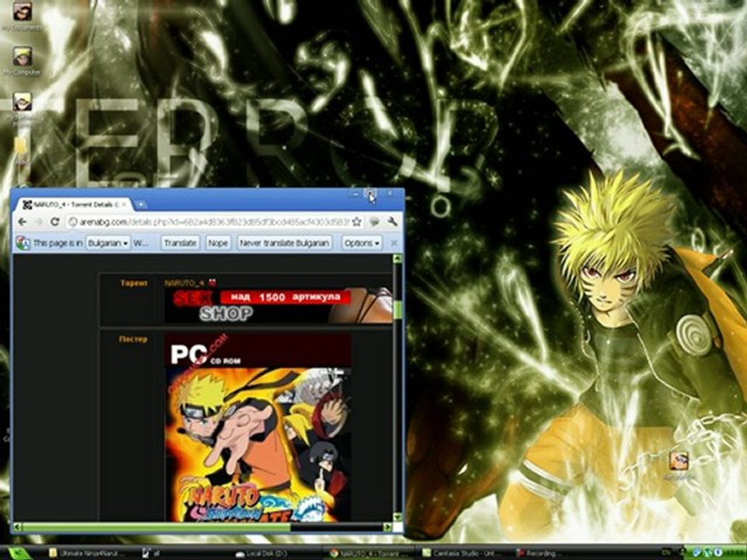Reload the arenabg.com page
Image resolution: width=747 pixels, height=560 pixels.
point(55,222)
